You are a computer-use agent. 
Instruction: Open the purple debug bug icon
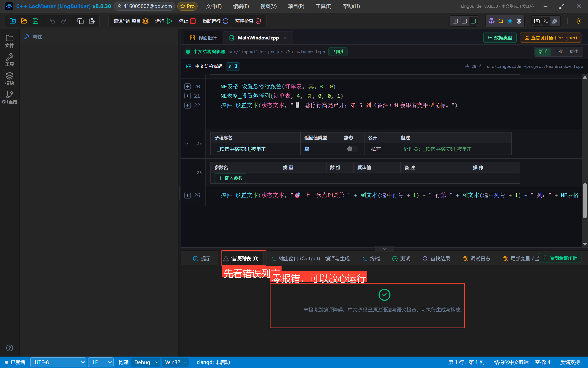coord(491,21)
